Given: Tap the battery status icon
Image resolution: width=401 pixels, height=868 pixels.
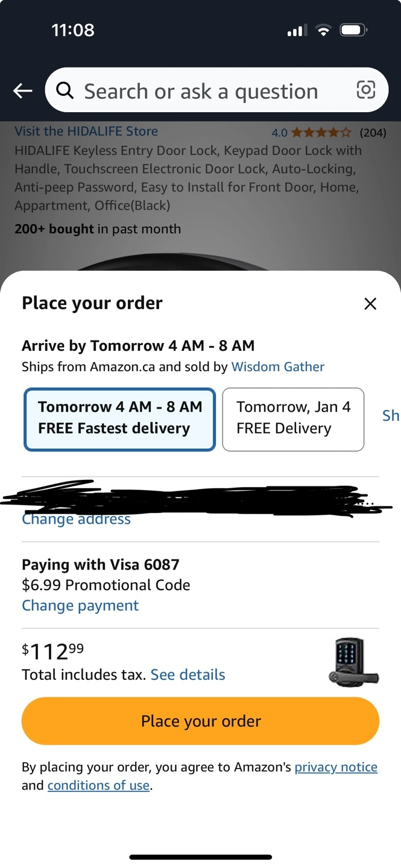Looking at the screenshot, I should (353, 30).
